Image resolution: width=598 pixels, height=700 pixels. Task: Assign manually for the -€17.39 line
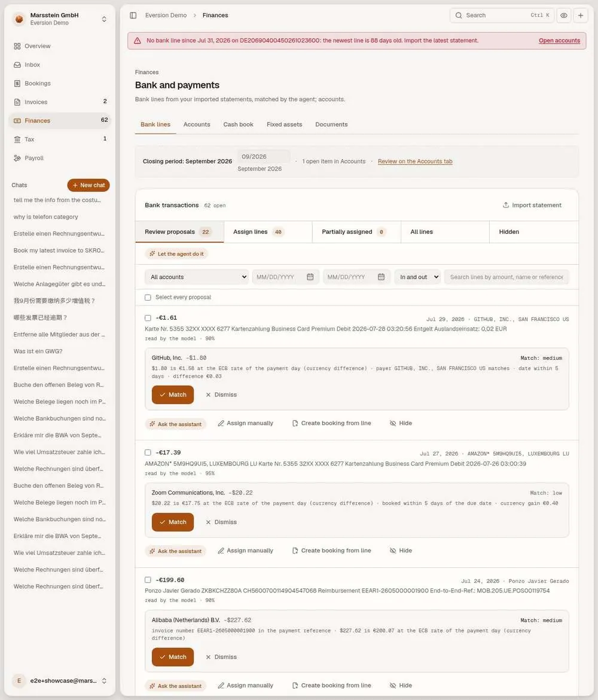[246, 551]
